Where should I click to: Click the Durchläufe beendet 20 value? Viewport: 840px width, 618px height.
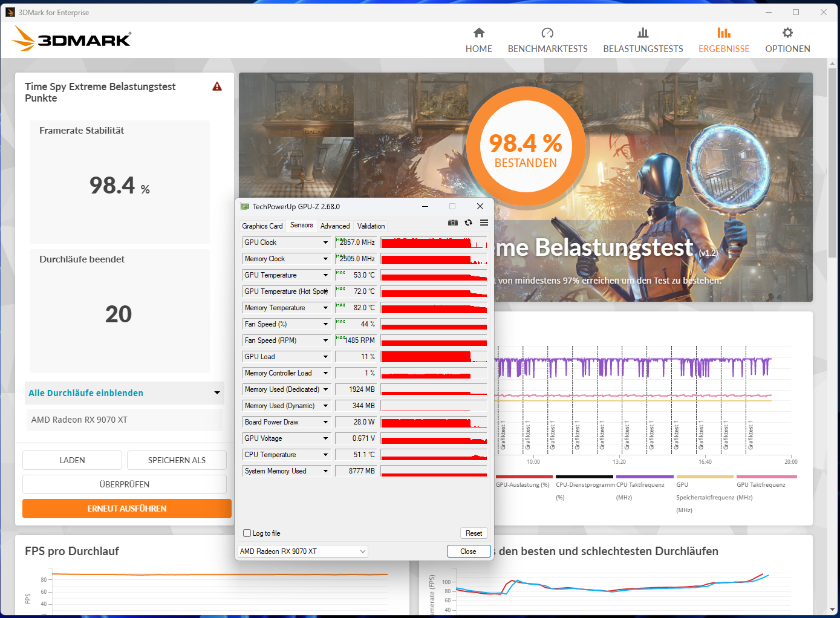[x=119, y=314]
